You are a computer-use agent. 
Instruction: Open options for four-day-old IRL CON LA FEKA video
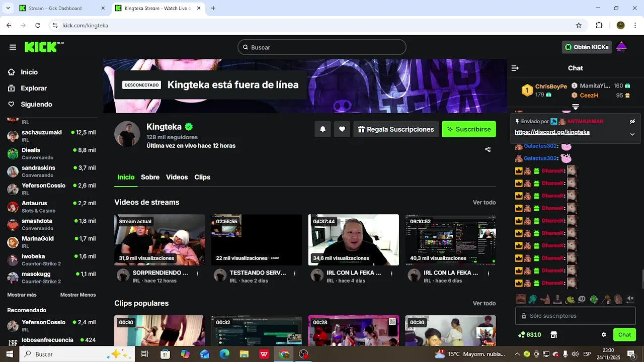pyautogui.click(x=392, y=274)
